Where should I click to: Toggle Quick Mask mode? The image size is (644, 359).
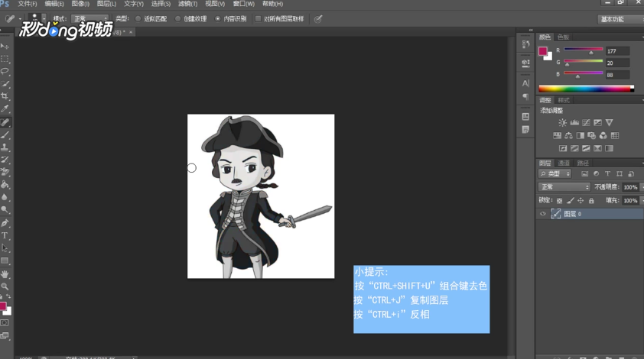tap(5, 323)
